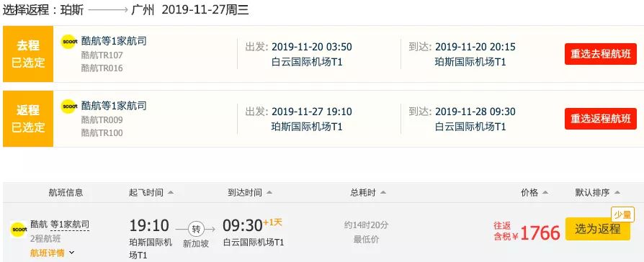Click the 返程 已选定 orange label
The width and height of the screenshot is (644, 262).
[28, 119]
